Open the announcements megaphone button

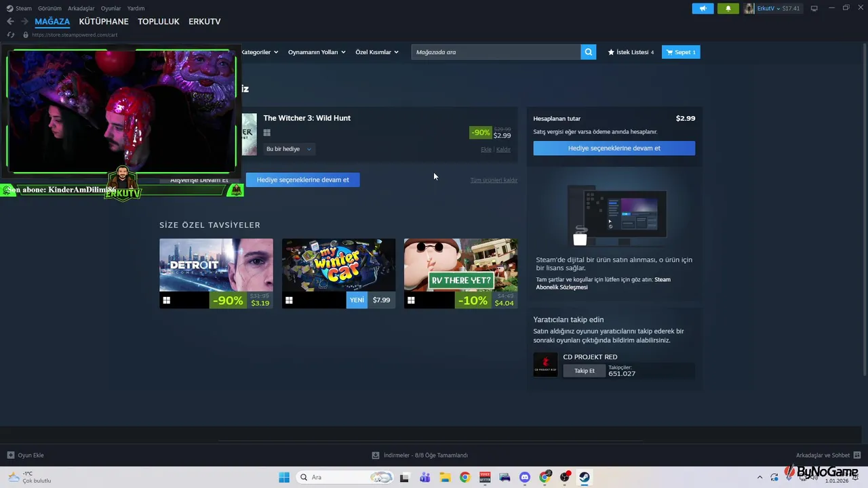click(703, 8)
